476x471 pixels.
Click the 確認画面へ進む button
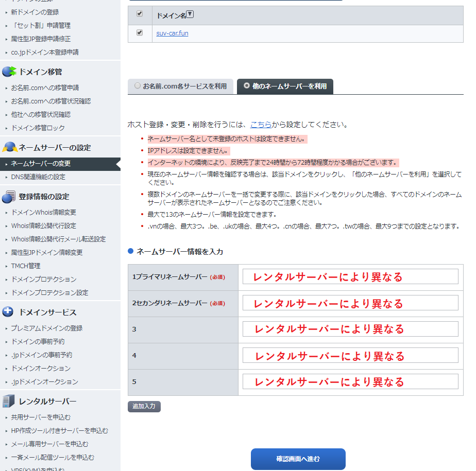pos(298,459)
